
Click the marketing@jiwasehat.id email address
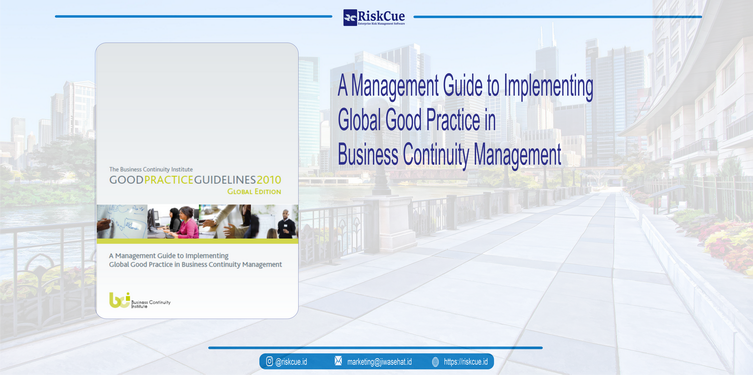pos(379,362)
